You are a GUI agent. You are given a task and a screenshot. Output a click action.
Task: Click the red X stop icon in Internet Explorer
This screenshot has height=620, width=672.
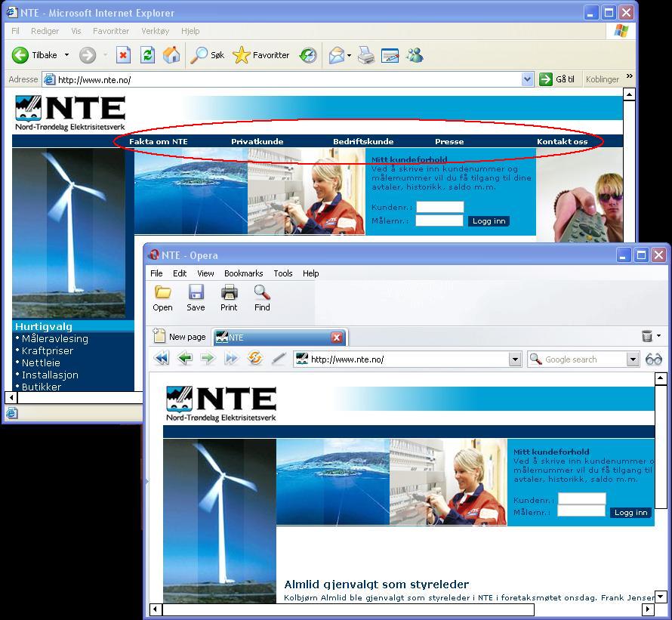123,55
